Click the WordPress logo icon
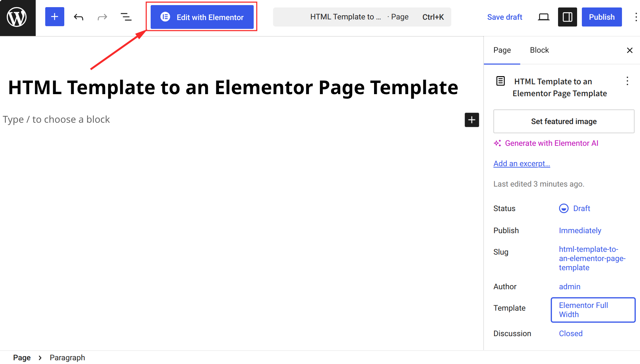 [x=17, y=17]
